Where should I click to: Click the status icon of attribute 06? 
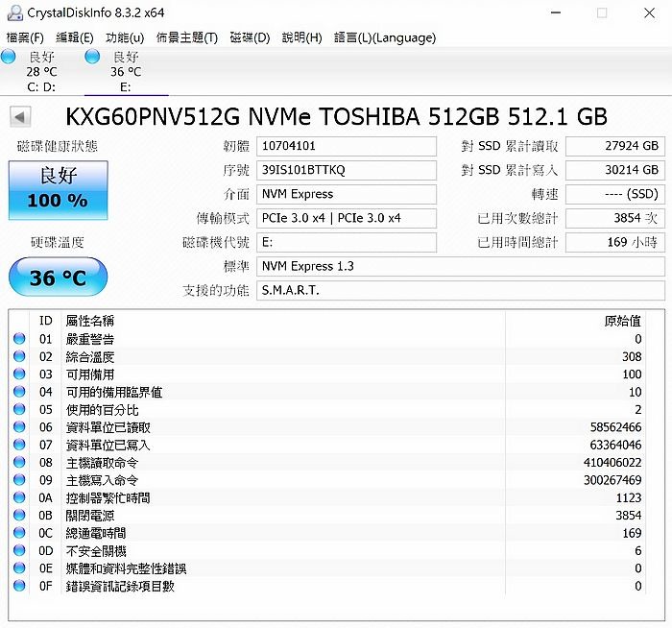click(19, 426)
